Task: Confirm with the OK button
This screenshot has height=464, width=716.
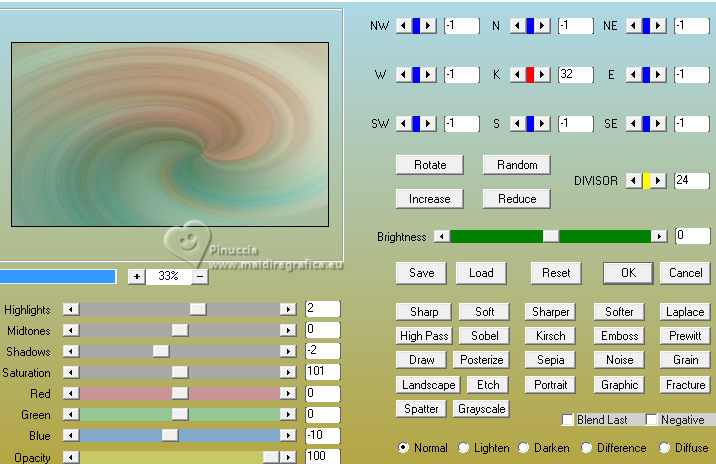Action: (628, 273)
